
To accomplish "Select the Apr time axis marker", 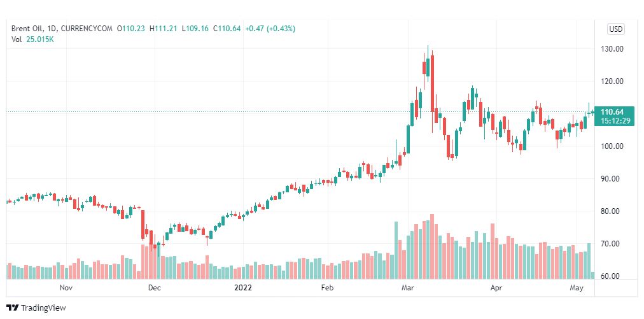I will [496, 288].
